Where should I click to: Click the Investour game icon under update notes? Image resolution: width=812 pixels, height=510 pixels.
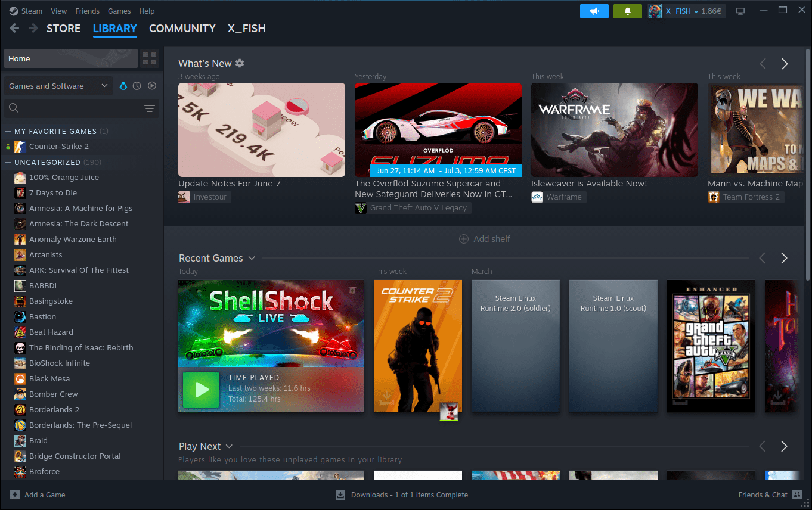coord(184,197)
